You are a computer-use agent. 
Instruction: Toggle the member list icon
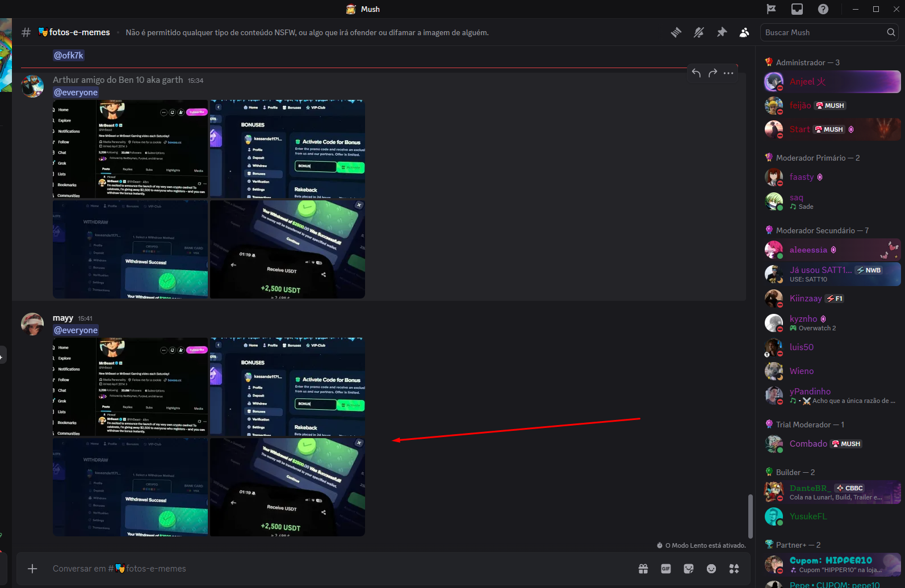(x=744, y=32)
